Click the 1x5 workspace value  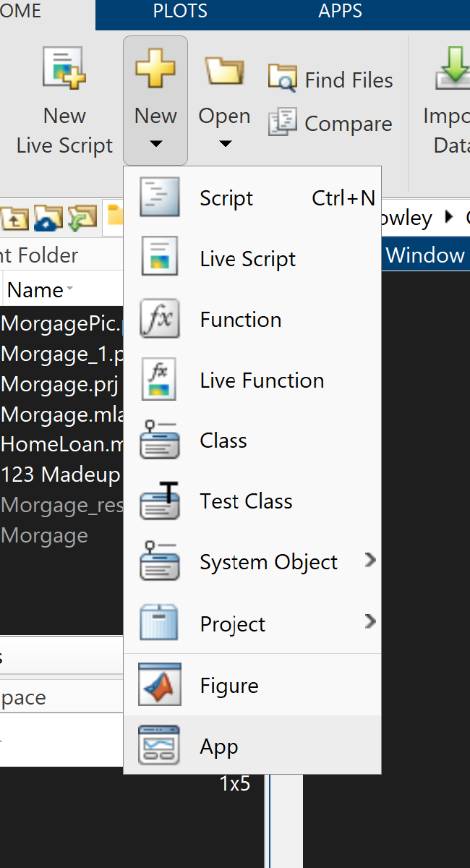tap(235, 783)
